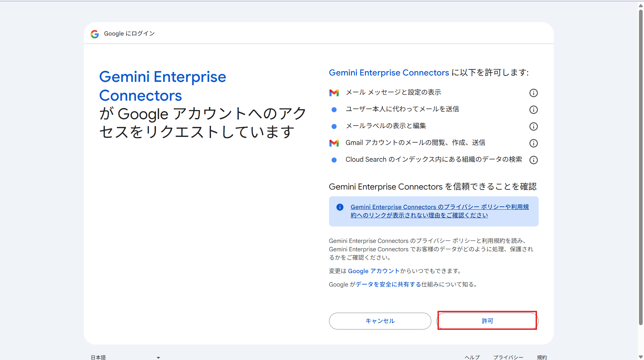This screenshot has height=360, width=644.
Task: Open info icon for メール メッセージと設定の表示
Action: (533, 93)
